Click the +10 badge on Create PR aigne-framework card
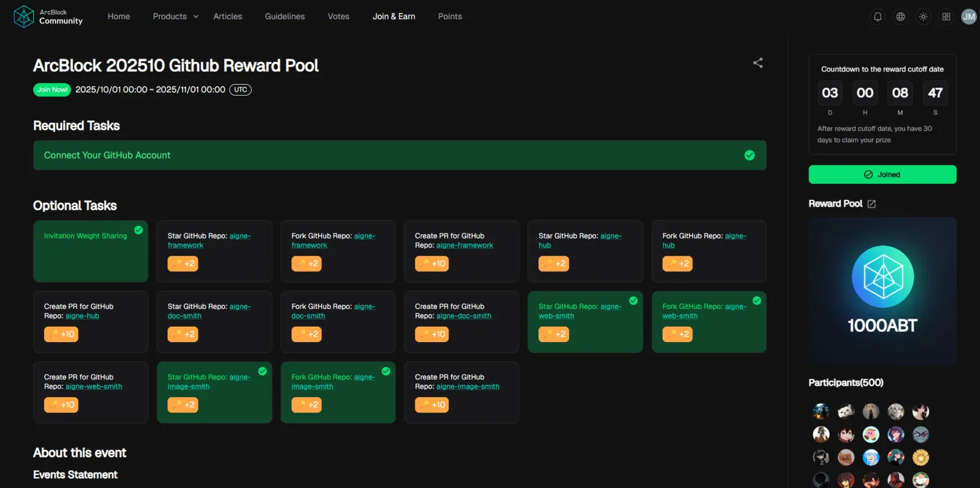This screenshot has width=980, height=488. coord(432,264)
